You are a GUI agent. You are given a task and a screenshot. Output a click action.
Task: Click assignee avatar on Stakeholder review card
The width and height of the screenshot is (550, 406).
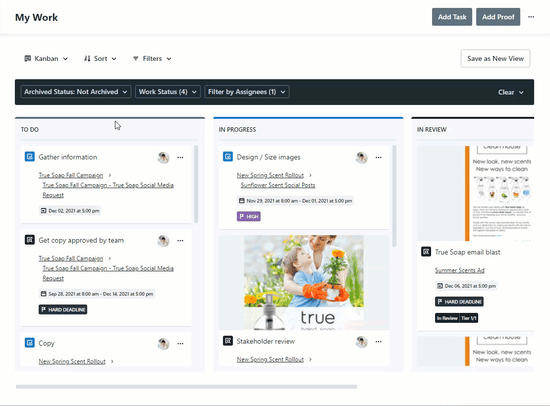pyautogui.click(x=362, y=342)
